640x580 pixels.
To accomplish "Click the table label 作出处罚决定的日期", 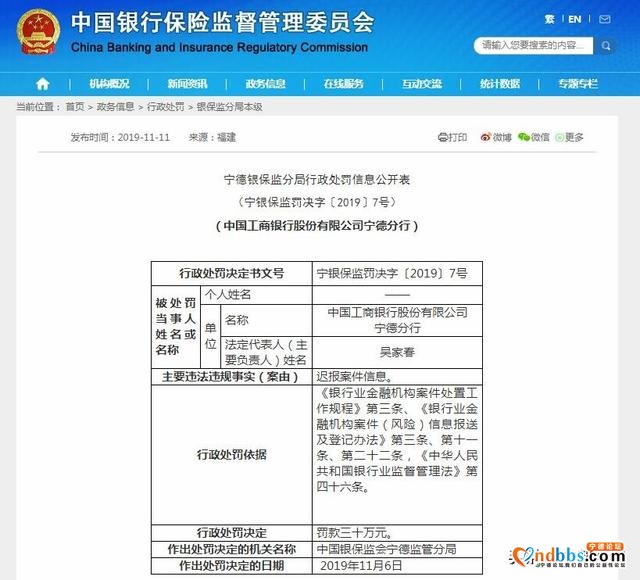I will tap(231, 566).
